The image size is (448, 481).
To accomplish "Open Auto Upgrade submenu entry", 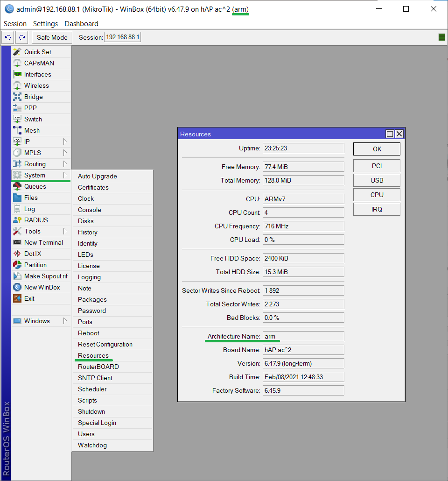I will [113, 176].
